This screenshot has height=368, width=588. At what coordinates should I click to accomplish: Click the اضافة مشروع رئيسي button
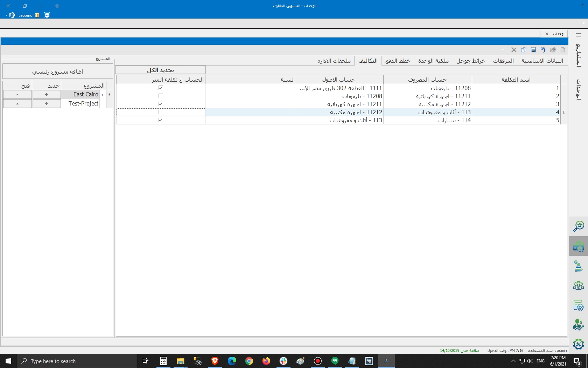click(x=58, y=72)
